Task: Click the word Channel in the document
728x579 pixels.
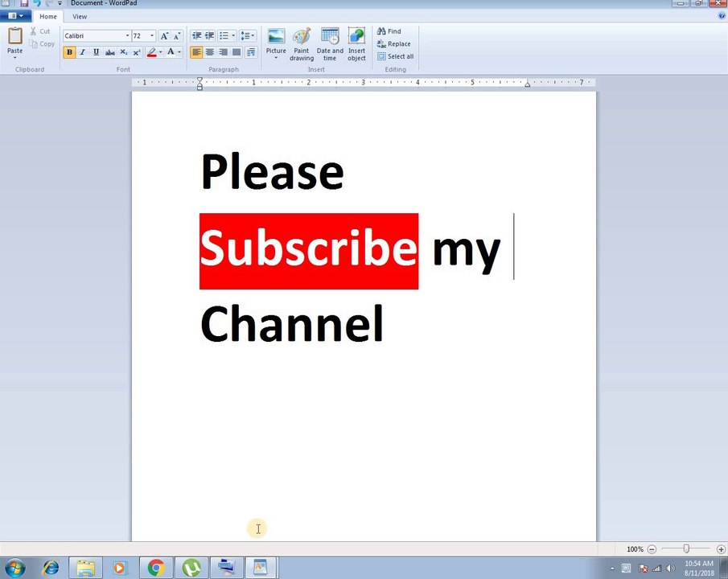Action: 292,323
